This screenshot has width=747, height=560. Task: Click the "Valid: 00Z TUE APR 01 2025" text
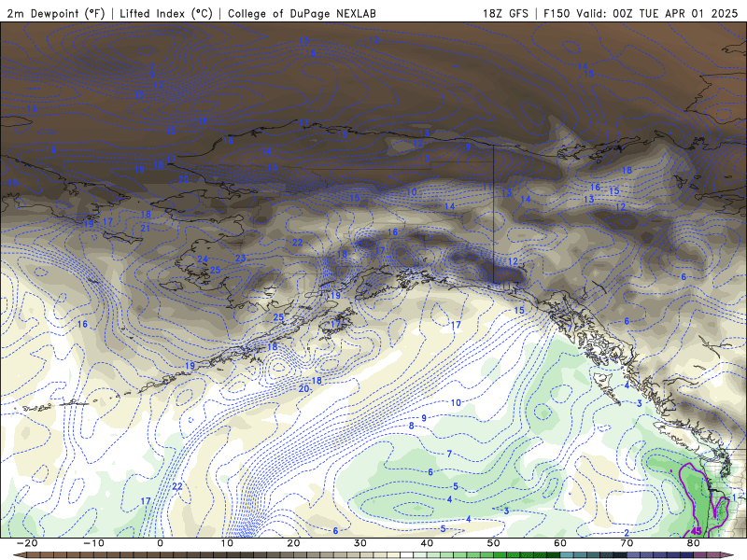(657, 13)
